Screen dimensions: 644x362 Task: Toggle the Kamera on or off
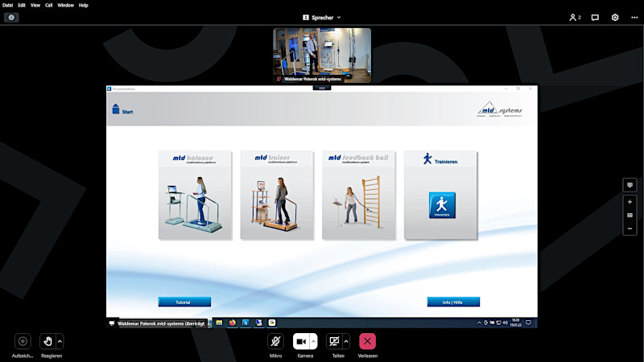pos(301,341)
